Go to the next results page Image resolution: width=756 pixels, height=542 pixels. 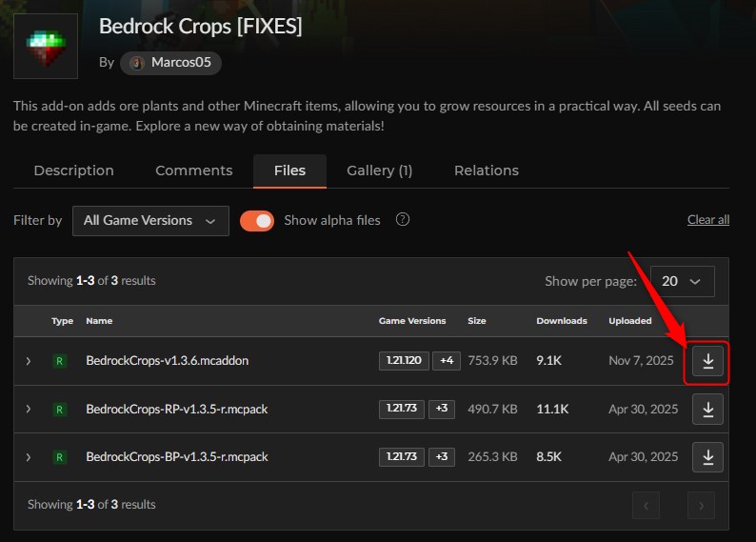701,506
